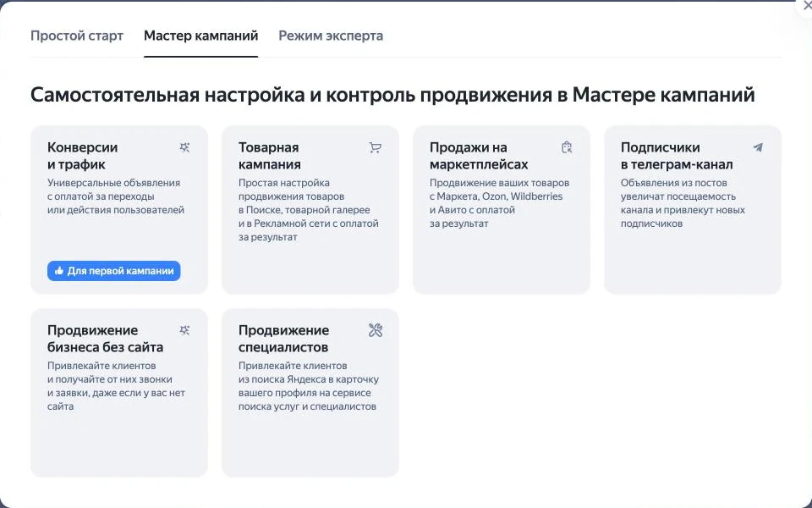This screenshot has height=508, width=812.
Task: Close the campaign selection dialog
Action: [806, 5]
